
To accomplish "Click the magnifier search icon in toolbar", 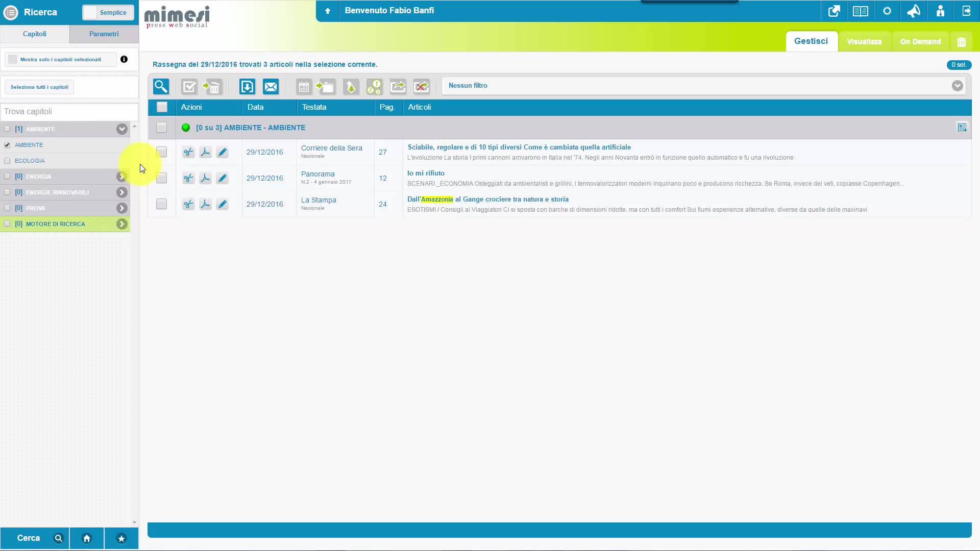I will click(161, 87).
